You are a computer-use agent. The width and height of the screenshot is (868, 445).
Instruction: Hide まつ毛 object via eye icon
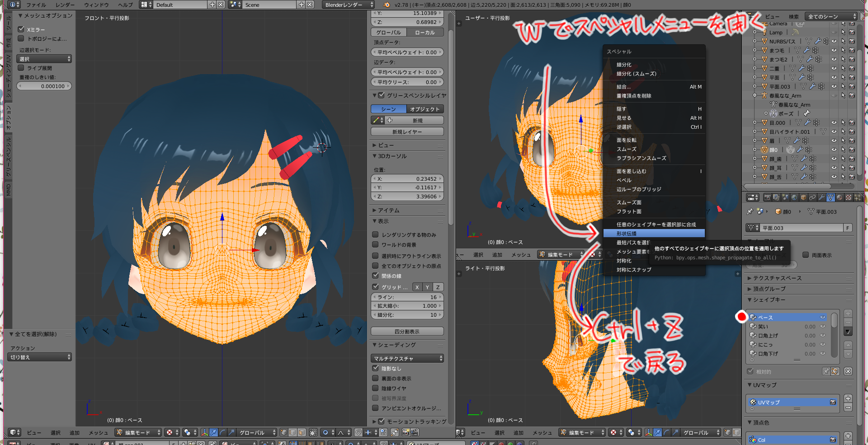pyautogui.click(x=834, y=50)
